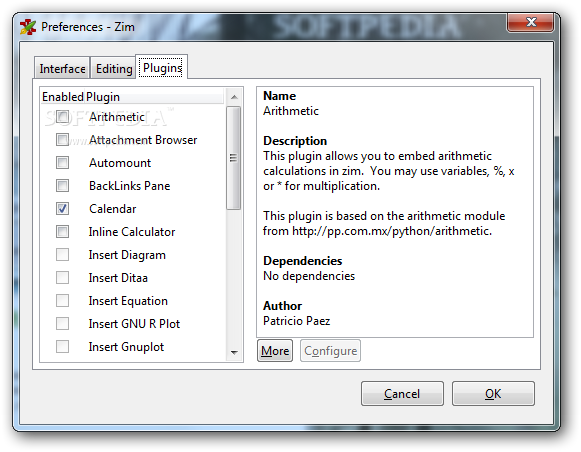
Task: Select the Inline Calculator plugin name
Action: point(132,232)
